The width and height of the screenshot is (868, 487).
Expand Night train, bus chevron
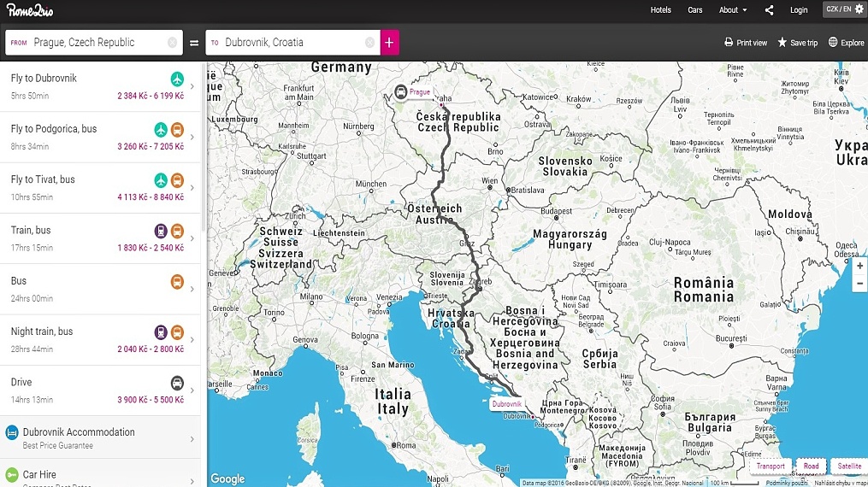point(192,339)
